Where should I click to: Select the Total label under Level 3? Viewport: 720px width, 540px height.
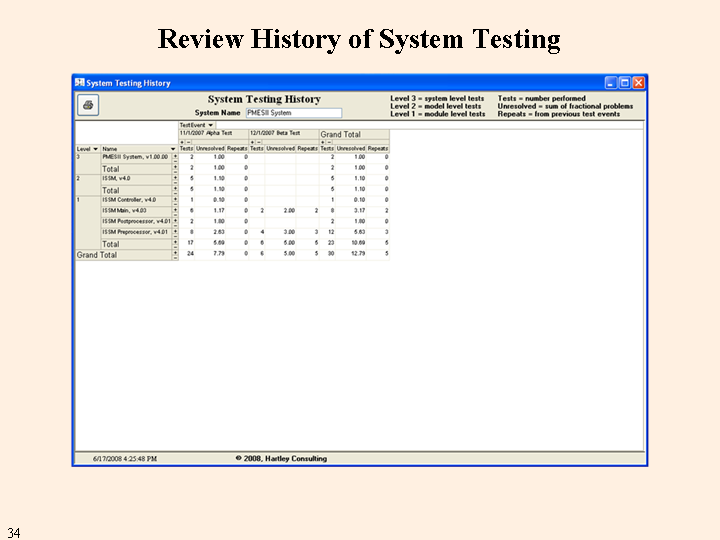point(136,169)
